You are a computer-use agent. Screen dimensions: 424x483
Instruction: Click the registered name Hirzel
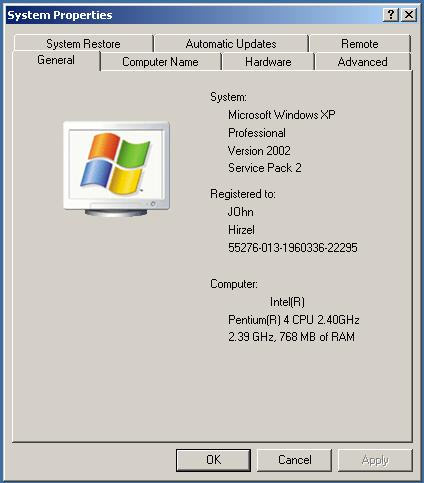coord(241,230)
